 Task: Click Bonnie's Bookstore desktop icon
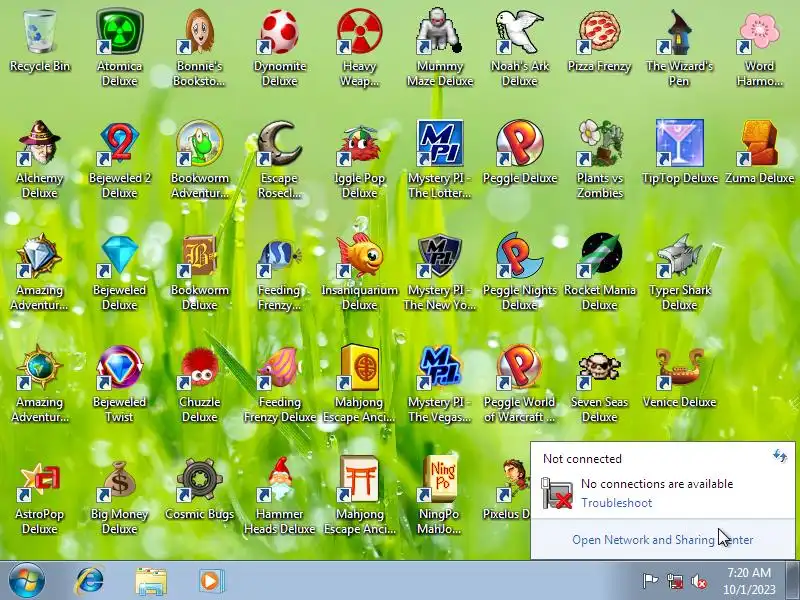pos(199,32)
